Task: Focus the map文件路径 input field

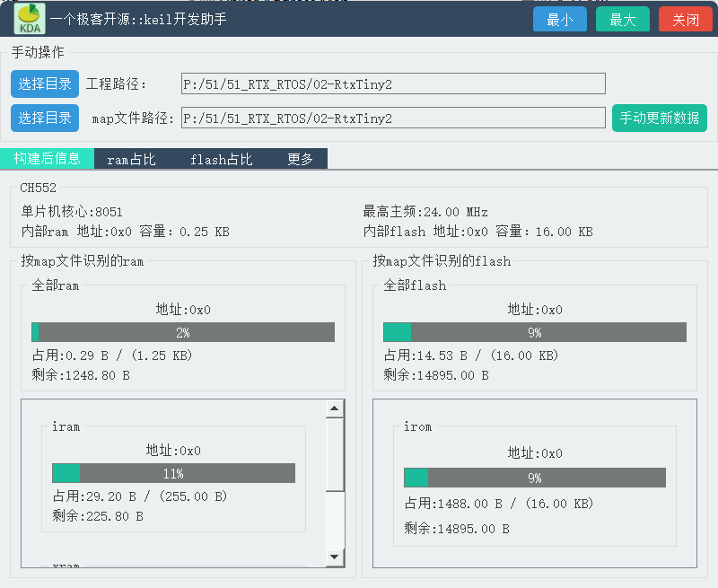Action: (393, 118)
